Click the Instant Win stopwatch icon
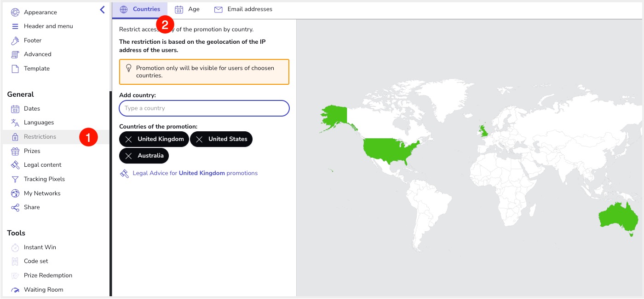Screen dimensions: 644x299 tap(15, 247)
